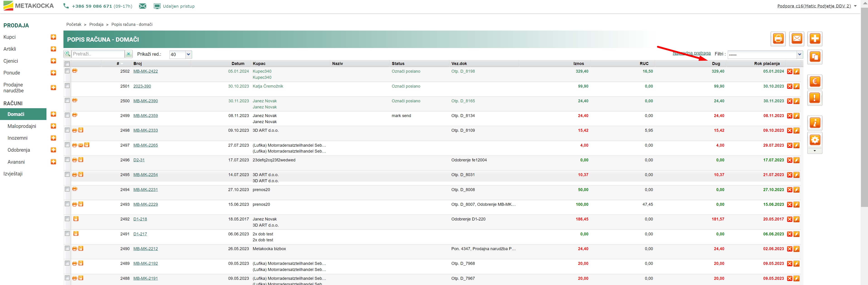Click Označi poslano for invoice 2023-390

click(x=406, y=86)
